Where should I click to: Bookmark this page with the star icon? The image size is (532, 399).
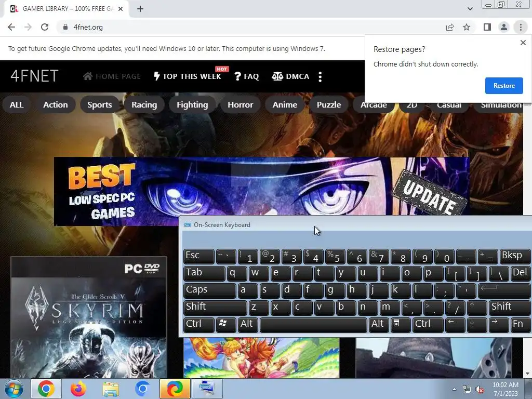467,27
